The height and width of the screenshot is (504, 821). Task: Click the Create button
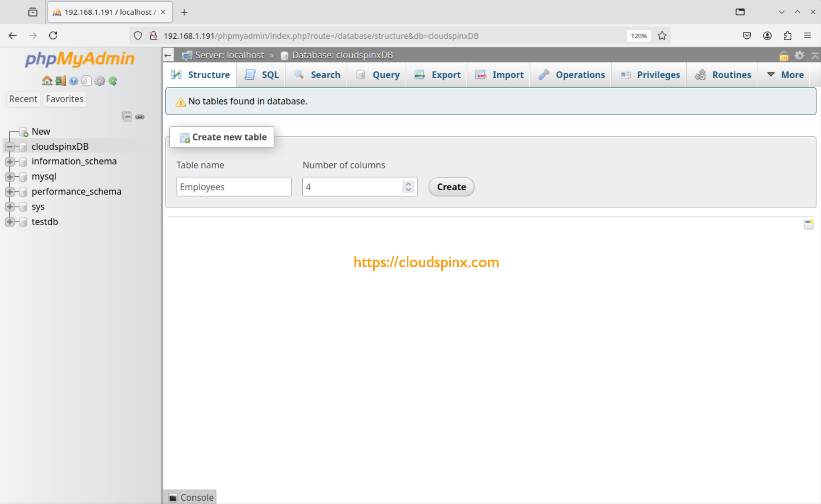click(451, 187)
